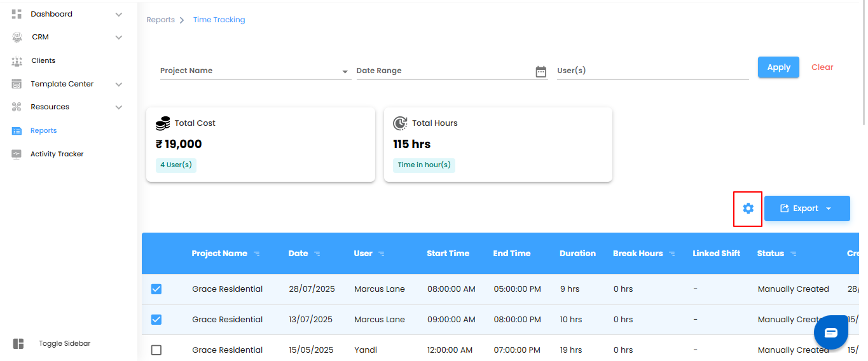Open the Export dropdown arrow

click(829, 208)
